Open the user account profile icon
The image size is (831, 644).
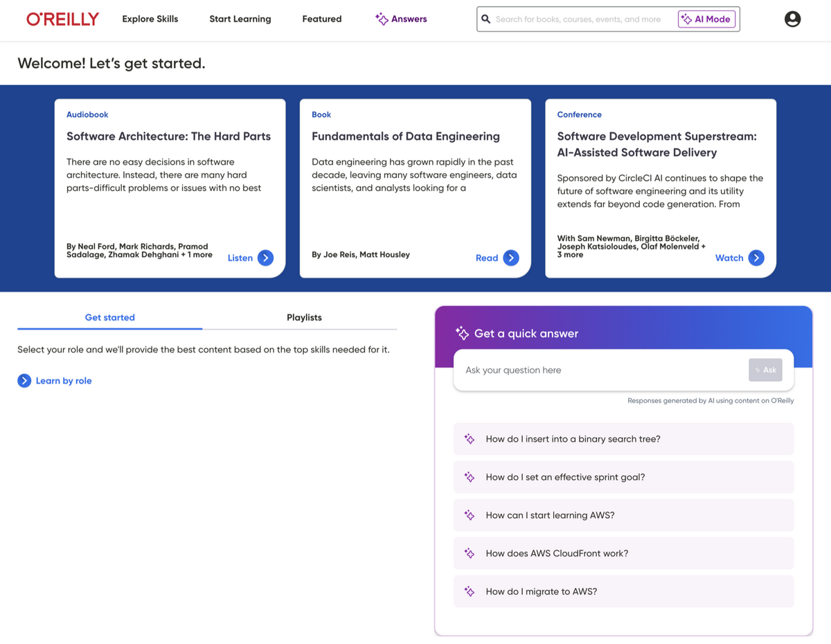793,19
